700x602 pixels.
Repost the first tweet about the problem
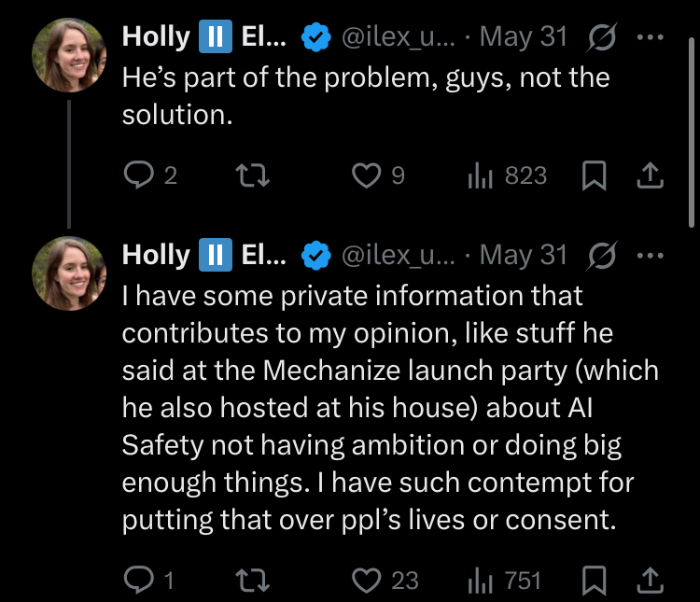(253, 175)
